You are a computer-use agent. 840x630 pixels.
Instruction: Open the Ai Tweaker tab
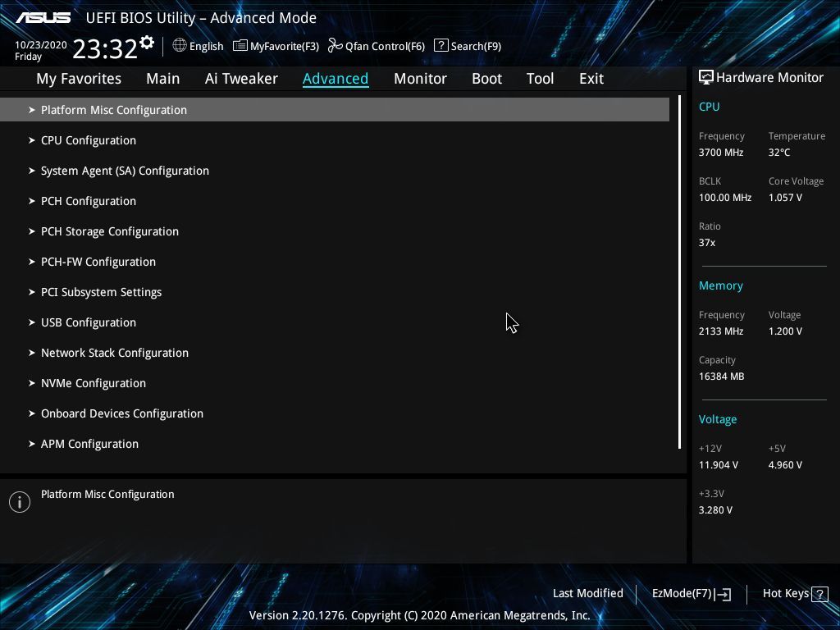[x=241, y=79]
